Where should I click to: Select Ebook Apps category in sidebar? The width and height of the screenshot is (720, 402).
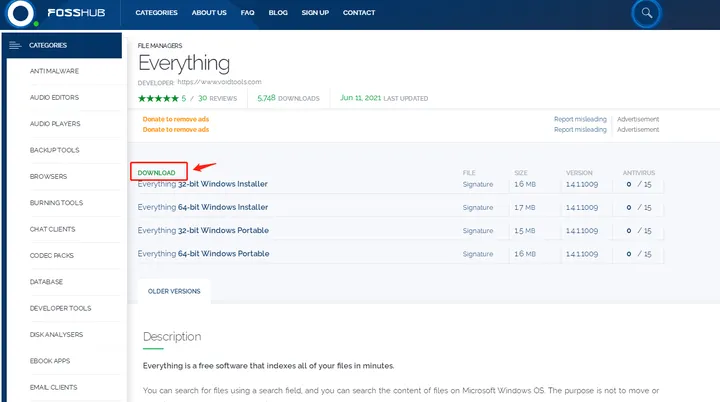tap(50, 361)
